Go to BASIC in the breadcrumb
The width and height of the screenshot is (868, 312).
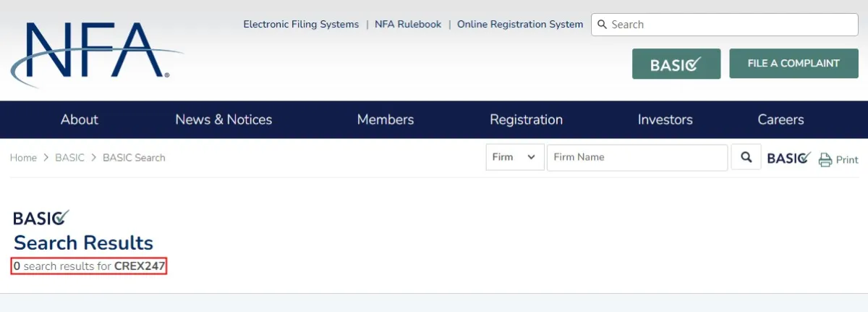[69, 157]
